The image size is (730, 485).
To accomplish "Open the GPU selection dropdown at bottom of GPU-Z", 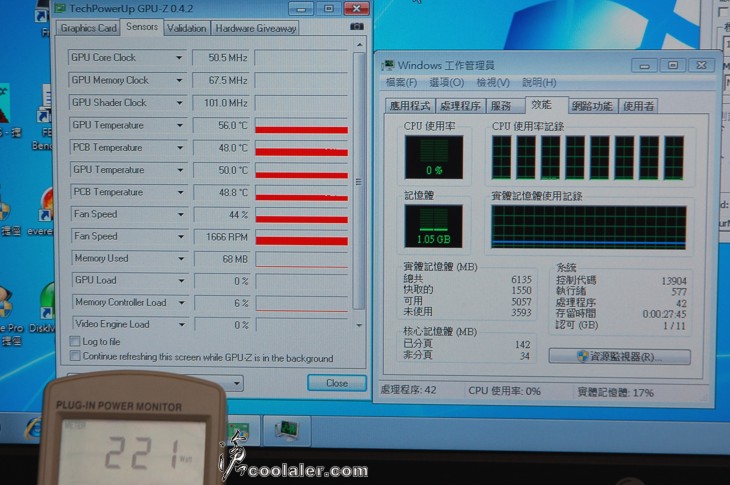I will (x=237, y=384).
